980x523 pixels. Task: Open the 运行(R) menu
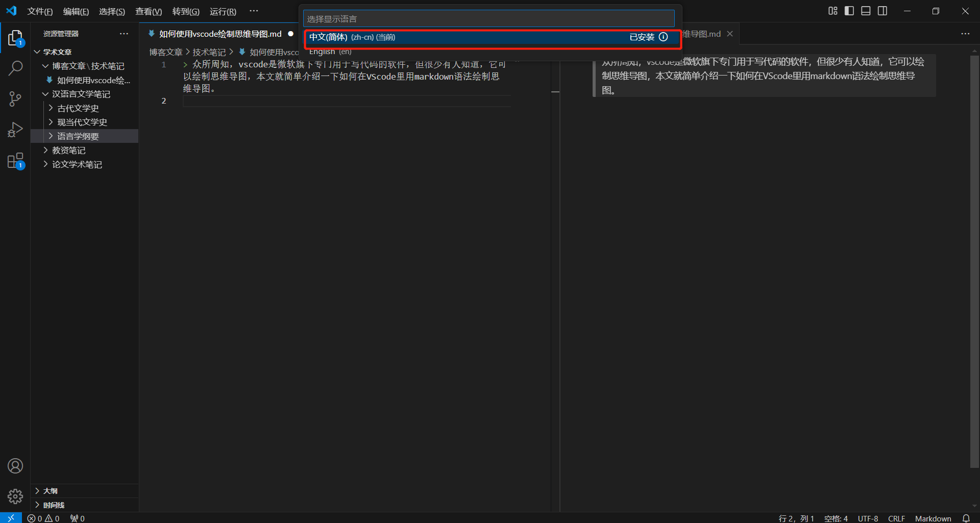tap(223, 11)
